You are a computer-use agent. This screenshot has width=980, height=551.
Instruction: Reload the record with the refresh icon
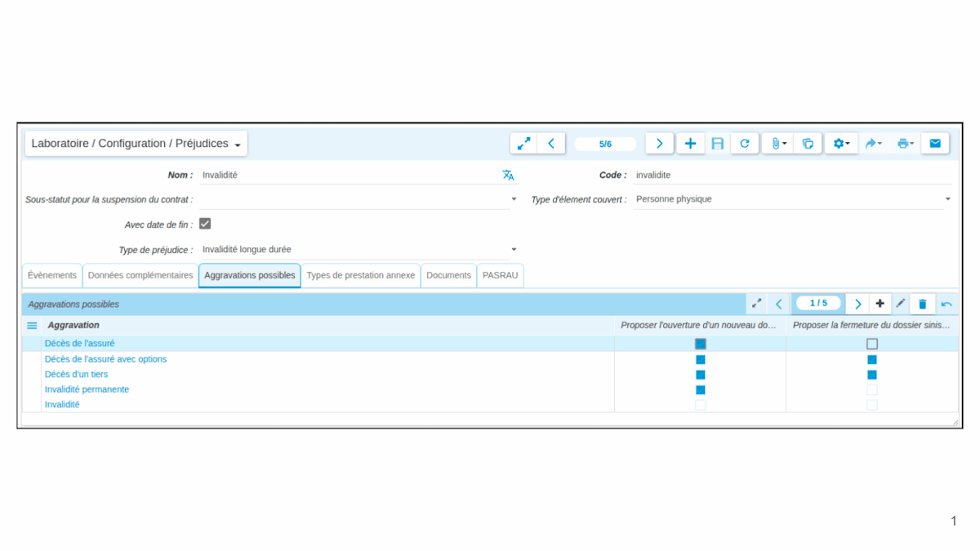(x=744, y=144)
